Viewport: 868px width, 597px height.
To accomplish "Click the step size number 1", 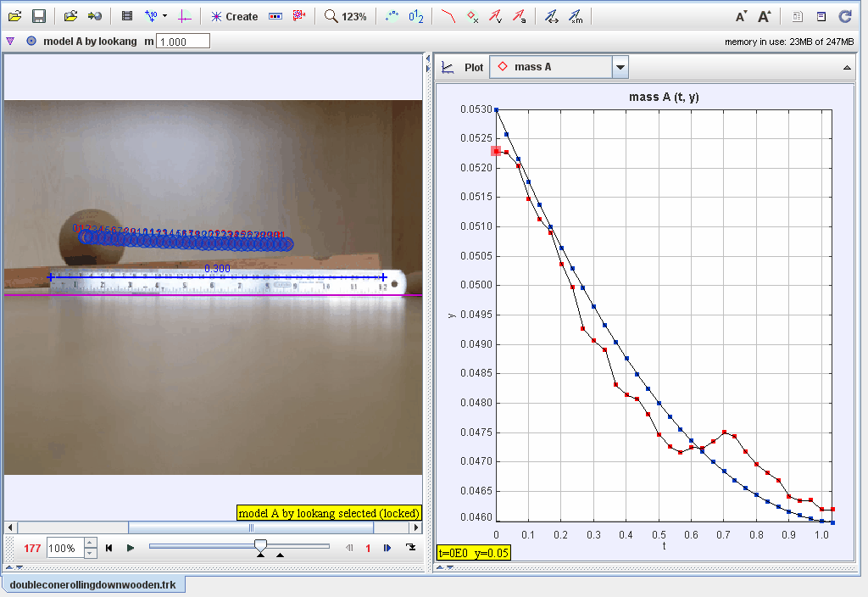I will tap(368, 549).
